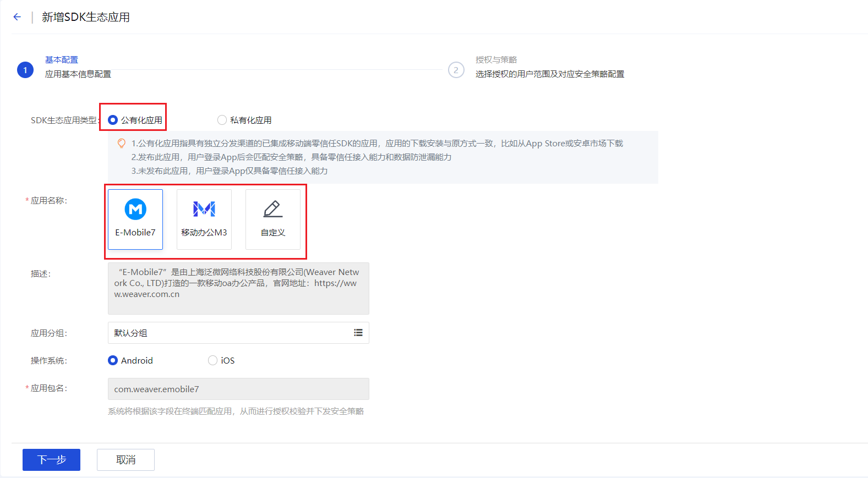This screenshot has width=868, height=478.
Task: Click the 下一步 button
Action: (x=51, y=460)
